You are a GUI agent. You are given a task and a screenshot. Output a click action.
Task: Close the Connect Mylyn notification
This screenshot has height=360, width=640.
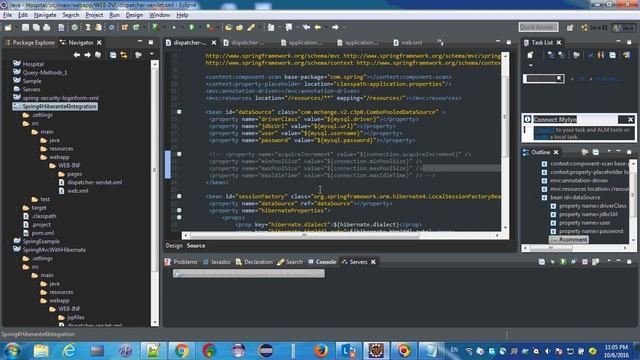tap(630, 119)
